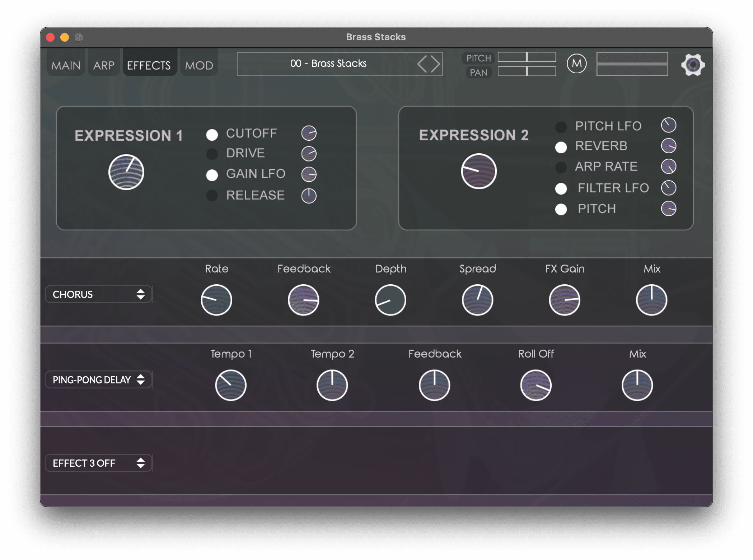Click the PAN slider bar
The image size is (753, 560).
point(527,71)
